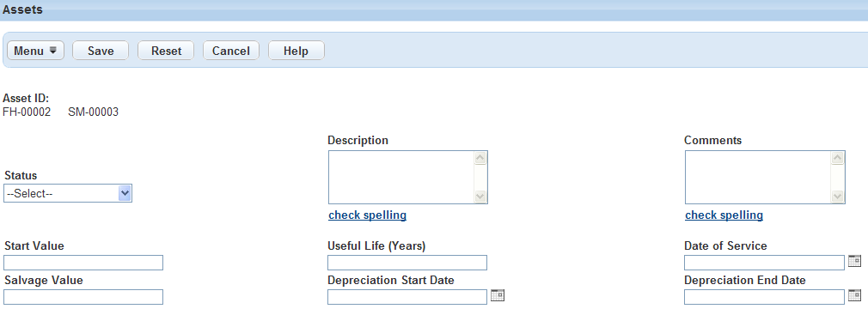Open the Help page
The image size is (868, 309).
[x=296, y=51]
